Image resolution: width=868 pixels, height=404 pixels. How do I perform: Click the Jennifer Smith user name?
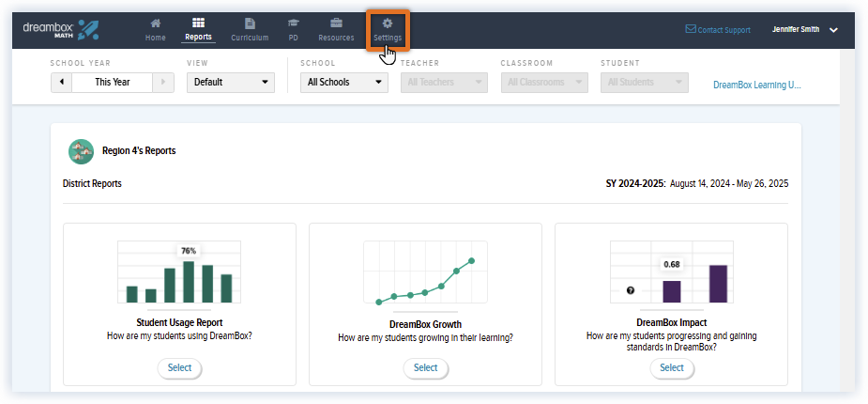tap(796, 30)
